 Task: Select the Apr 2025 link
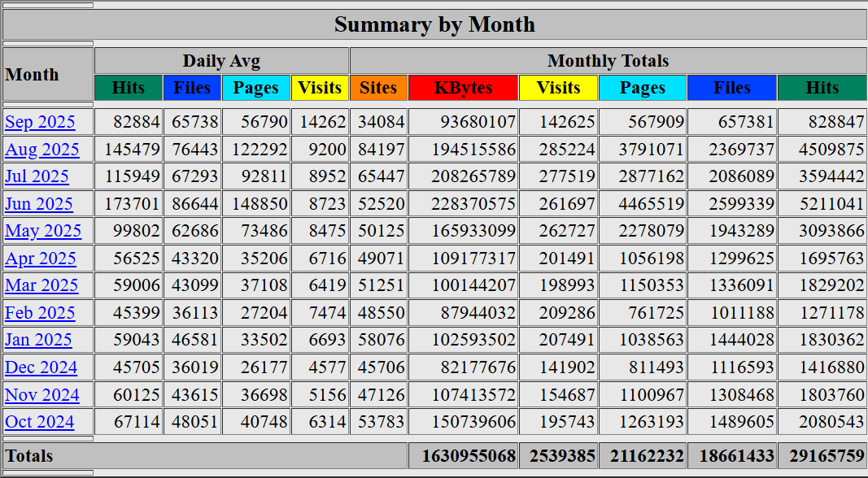tap(41, 259)
